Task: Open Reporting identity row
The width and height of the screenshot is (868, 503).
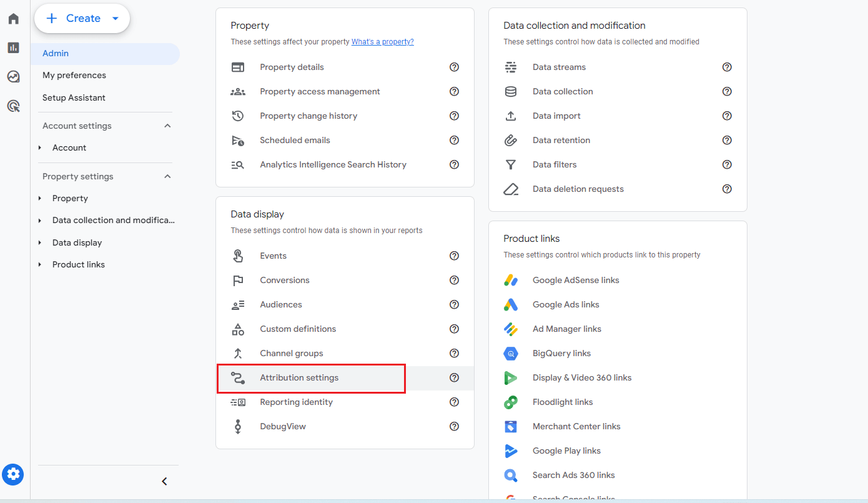Action: (345, 402)
